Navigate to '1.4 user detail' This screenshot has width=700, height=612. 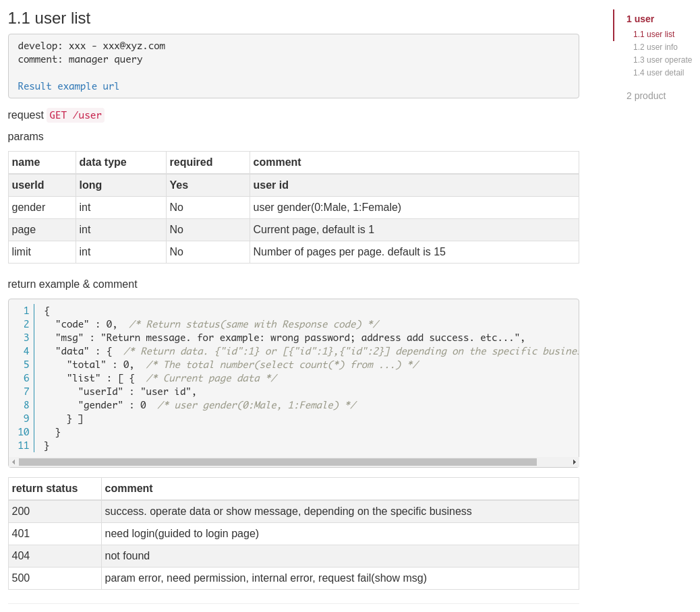click(x=658, y=73)
